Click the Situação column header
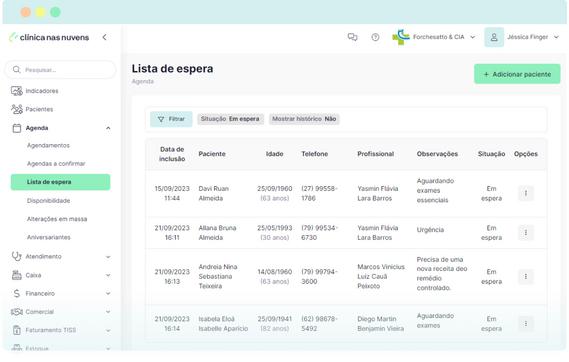 tap(491, 154)
